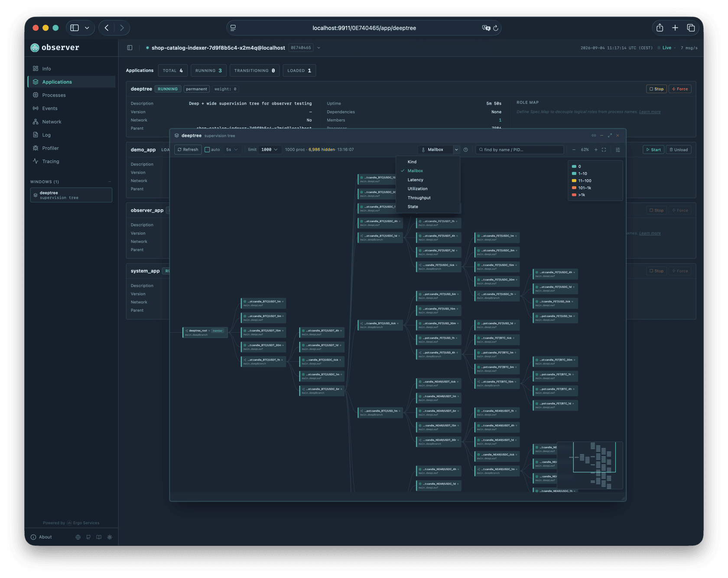The image size is (728, 578).
Task: Click the 11–100 yellow legend swatch
Action: point(574,181)
